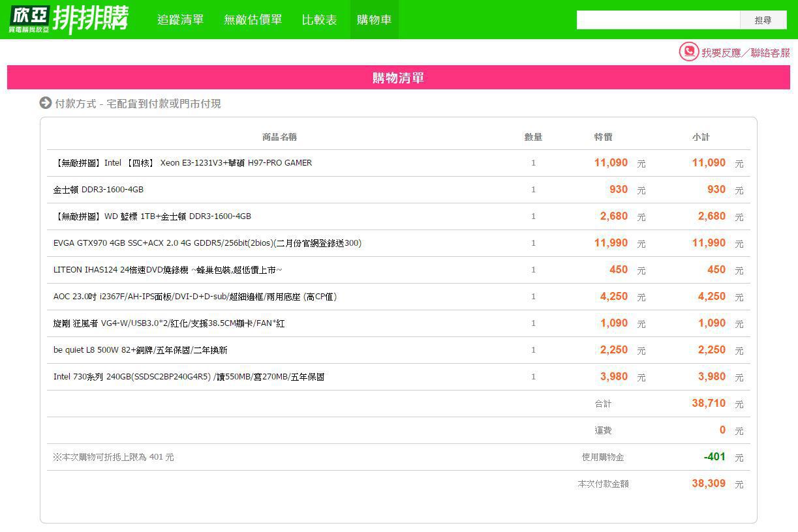The height and width of the screenshot is (532, 798).
Task: Click the 運費 label
Action: tap(603, 431)
